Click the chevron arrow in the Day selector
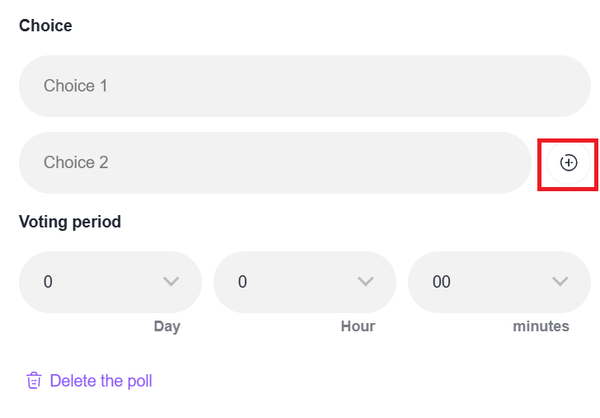Image resolution: width=600 pixels, height=418 pixels. click(x=171, y=282)
